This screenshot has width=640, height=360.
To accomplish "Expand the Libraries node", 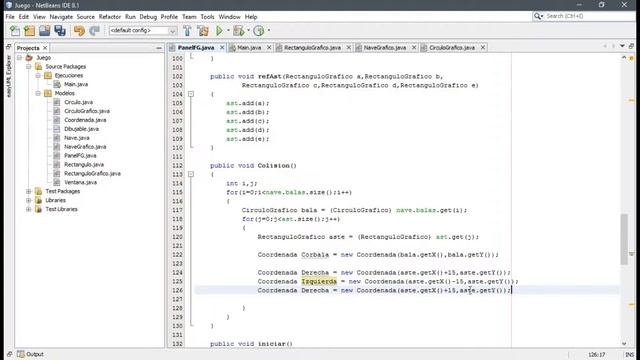I will click(29, 200).
